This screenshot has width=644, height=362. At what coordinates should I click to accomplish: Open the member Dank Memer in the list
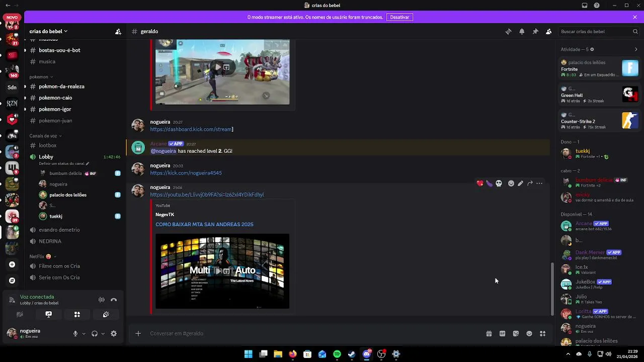click(599, 255)
